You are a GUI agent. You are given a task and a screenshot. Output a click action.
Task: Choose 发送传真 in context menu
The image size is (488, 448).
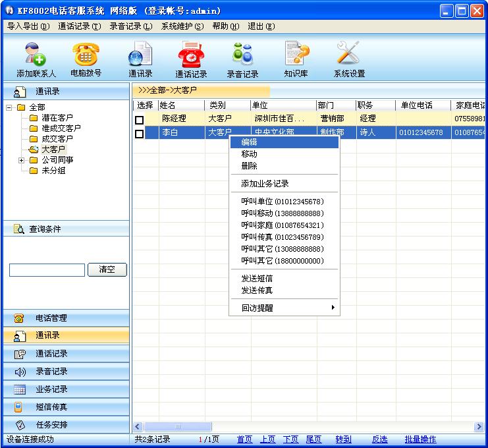(x=285, y=290)
